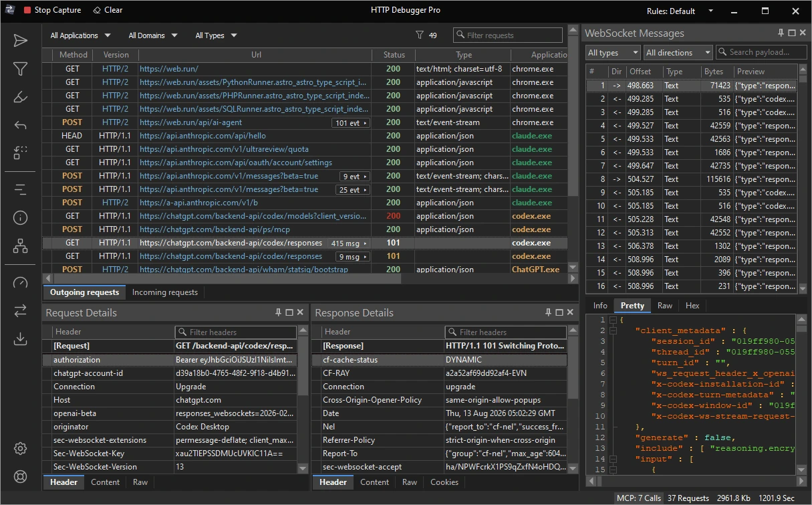The width and height of the screenshot is (812, 505).
Task: Toggle the pin on Request Details panel
Action: click(x=278, y=312)
